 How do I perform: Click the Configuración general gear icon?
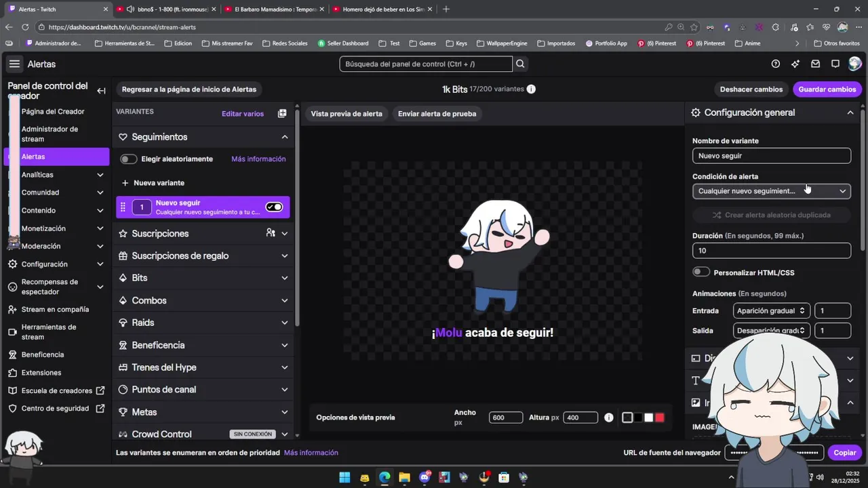pyautogui.click(x=696, y=113)
